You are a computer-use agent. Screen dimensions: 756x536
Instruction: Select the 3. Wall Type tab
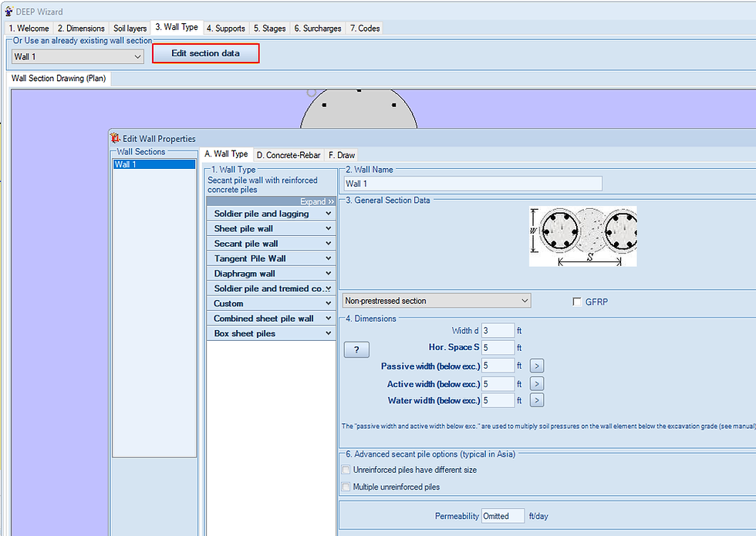coord(177,27)
